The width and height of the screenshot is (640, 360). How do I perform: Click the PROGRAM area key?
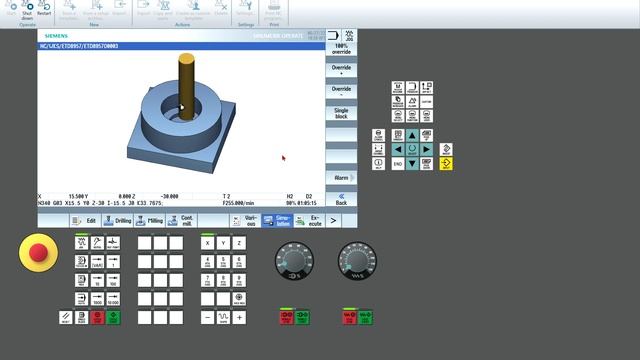click(412, 87)
